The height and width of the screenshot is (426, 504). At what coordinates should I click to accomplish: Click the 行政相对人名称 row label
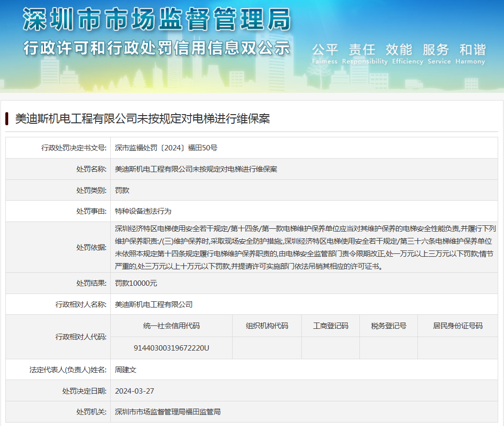81,304
